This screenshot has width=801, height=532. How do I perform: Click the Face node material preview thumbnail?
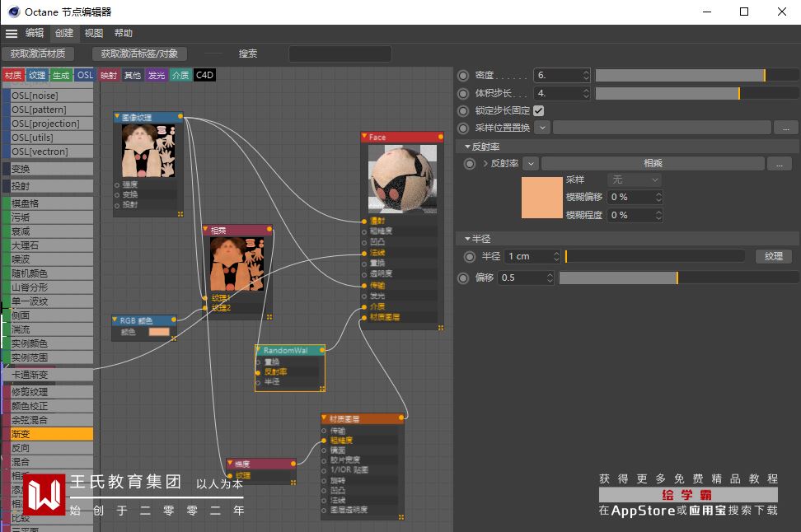pos(402,180)
